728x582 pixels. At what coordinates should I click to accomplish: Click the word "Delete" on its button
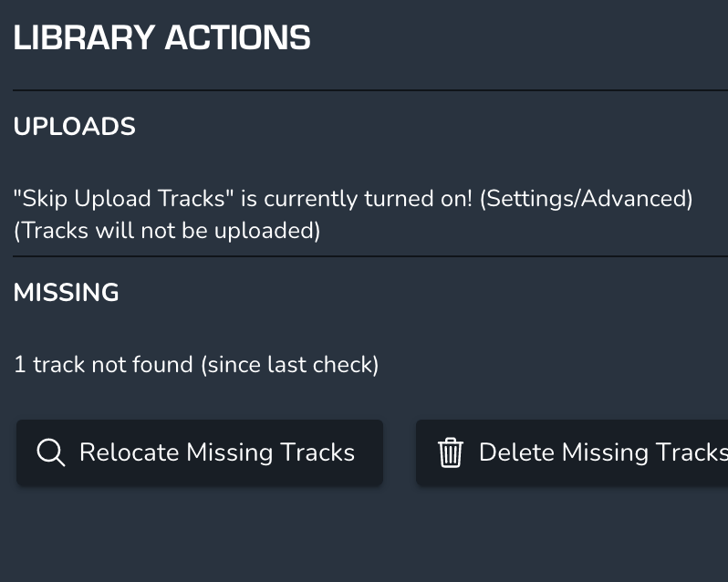pyautogui.click(x=516, y=452)
